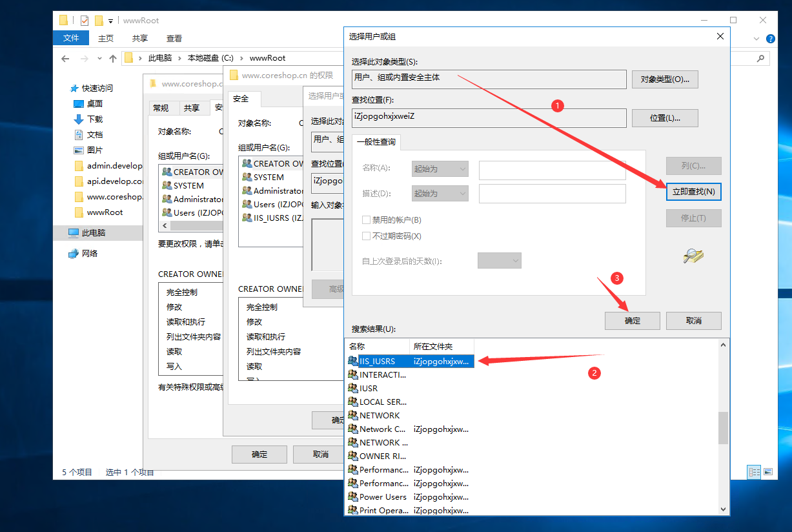Screen dimensions: 792x532
Task: Toggle 禁用的帐户 checkbox
Action: (367, 220)
